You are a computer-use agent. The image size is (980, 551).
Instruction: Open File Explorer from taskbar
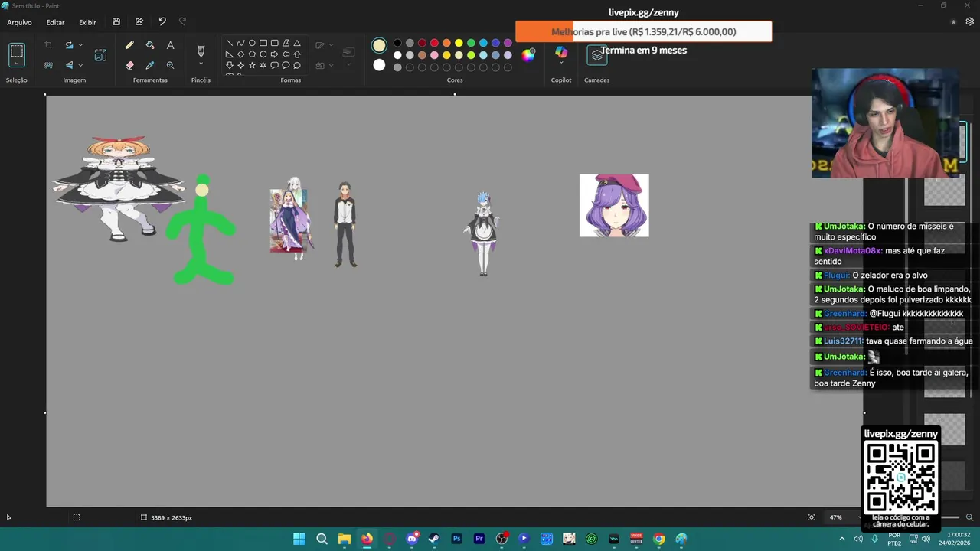(x=345, y=539)
